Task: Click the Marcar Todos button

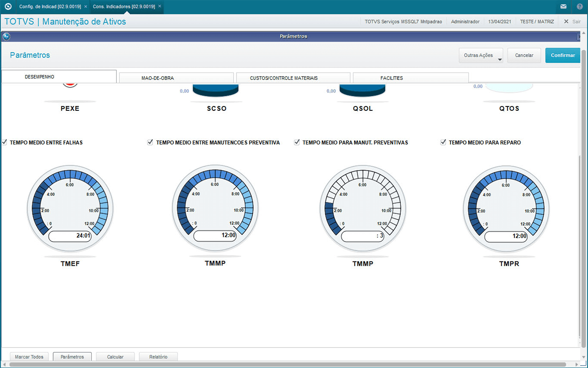Action: 29,357
